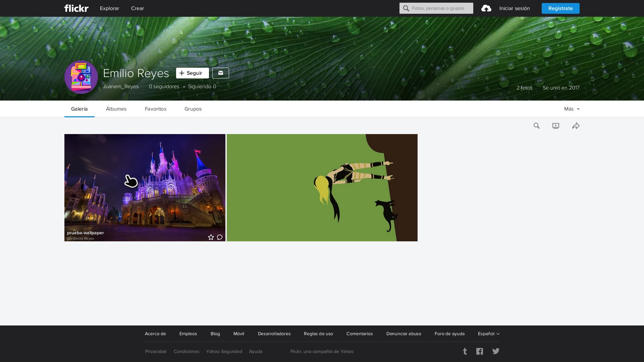Comment on prueba-wallpaper with the bubble icon
The width and height of the screenshot is (644, 362).
[x=220, y=237]
